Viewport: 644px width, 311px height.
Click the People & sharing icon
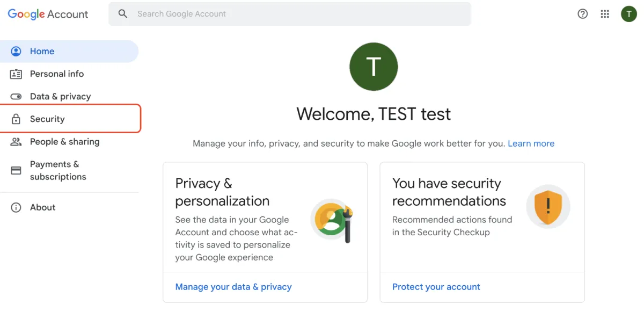click(x=16, y=142)
